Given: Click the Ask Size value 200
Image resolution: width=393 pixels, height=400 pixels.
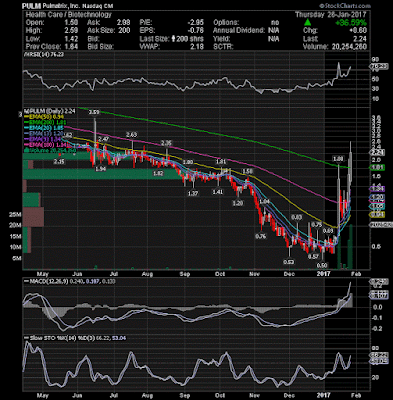Looking at the screenshot, I should [x=124, y=30].
